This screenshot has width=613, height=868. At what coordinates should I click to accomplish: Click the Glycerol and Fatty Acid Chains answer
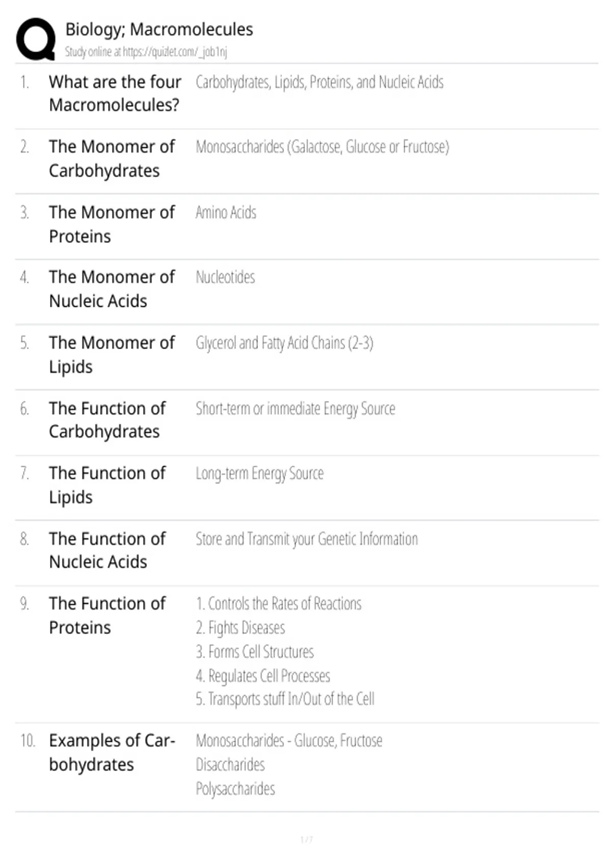[x=285, y=343]
